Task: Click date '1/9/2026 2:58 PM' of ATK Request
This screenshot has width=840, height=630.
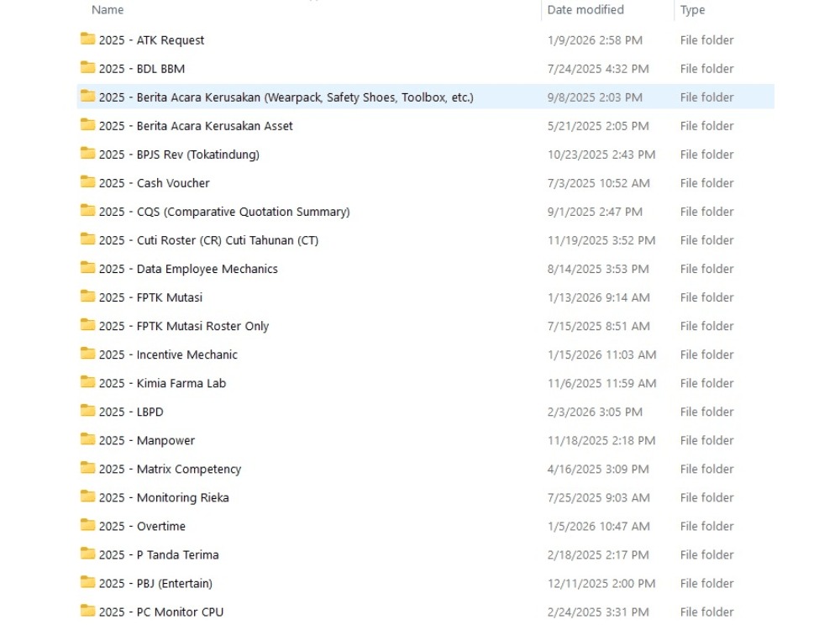Action: [595, 40]
